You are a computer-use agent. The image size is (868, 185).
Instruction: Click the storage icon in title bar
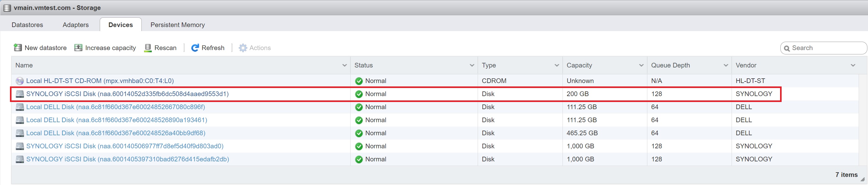point(7,8)
